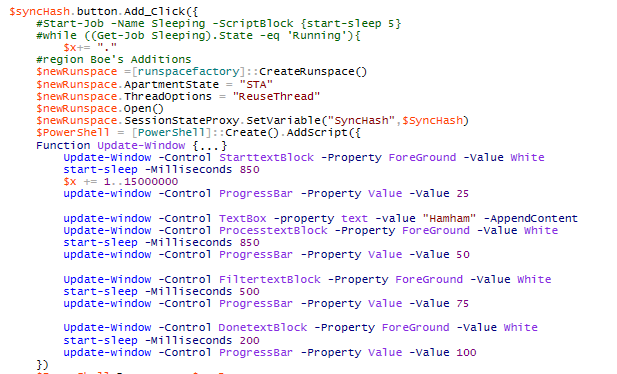The image size is (617, 374).
Task: Select the FiltertextBlock control name
Action: [270, 280]
